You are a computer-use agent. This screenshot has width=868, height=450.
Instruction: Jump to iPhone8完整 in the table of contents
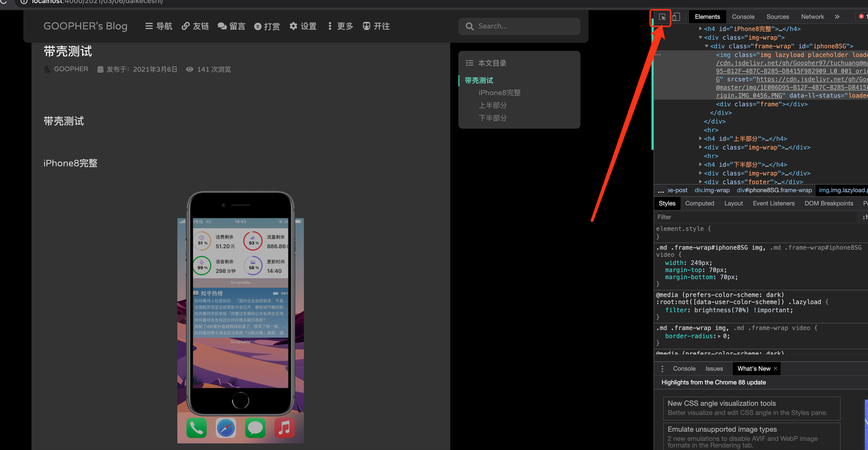(499, 92)
